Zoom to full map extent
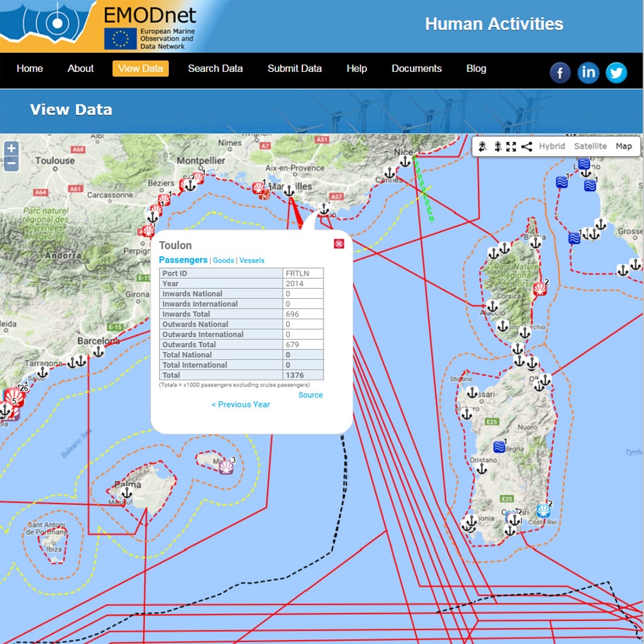 coord(511,146)
